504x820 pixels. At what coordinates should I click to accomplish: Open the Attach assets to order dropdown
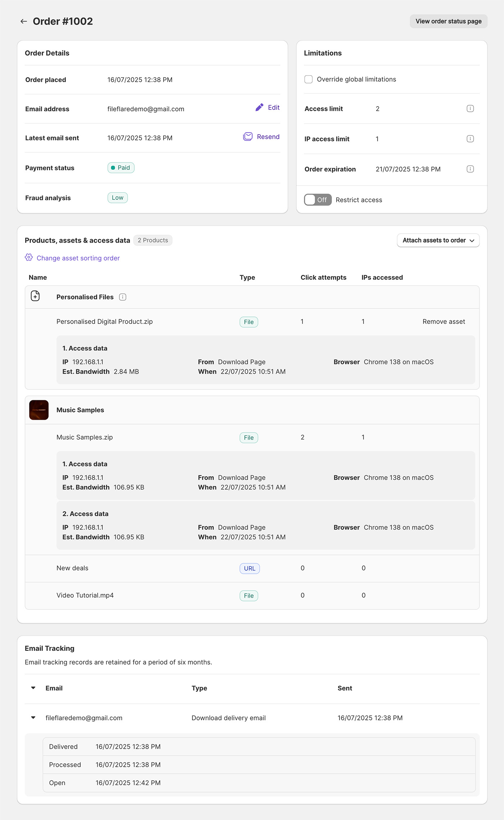(x=438, y=240)
